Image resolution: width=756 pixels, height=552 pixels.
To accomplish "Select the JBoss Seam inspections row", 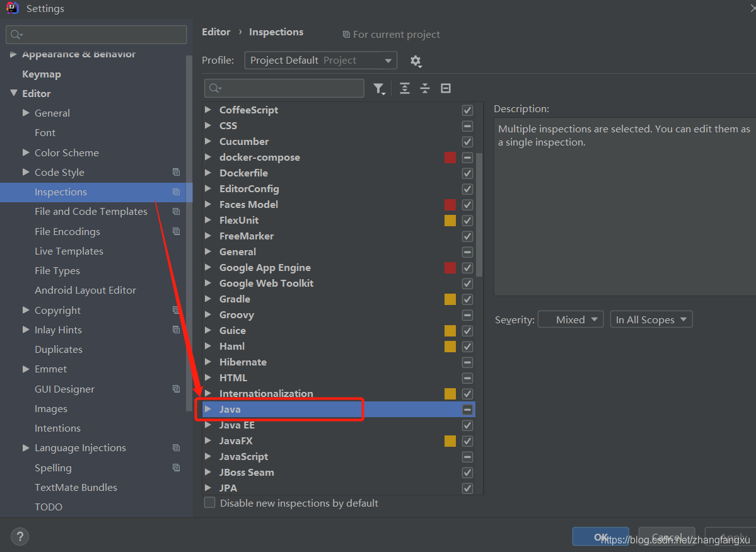I will (x=339, y=473).
